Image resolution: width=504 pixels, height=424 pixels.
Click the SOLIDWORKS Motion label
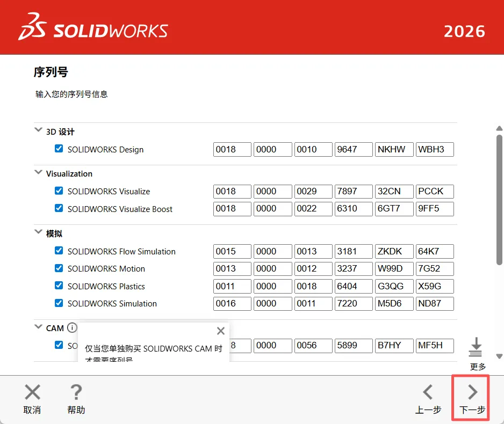tap(106, 269)
